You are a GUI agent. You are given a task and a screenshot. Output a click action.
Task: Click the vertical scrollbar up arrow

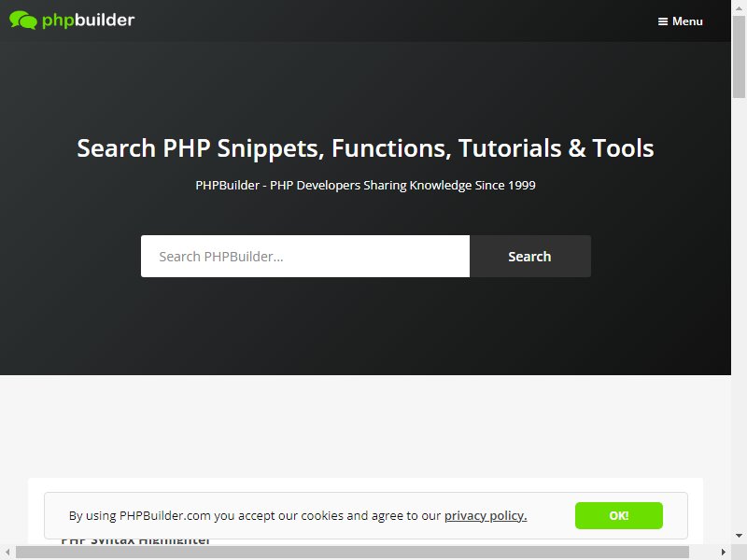(x=739, y=8)
